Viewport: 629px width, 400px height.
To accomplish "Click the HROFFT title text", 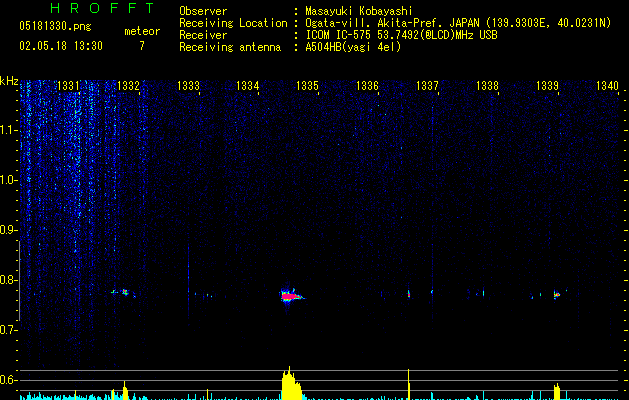I will 103,8.
